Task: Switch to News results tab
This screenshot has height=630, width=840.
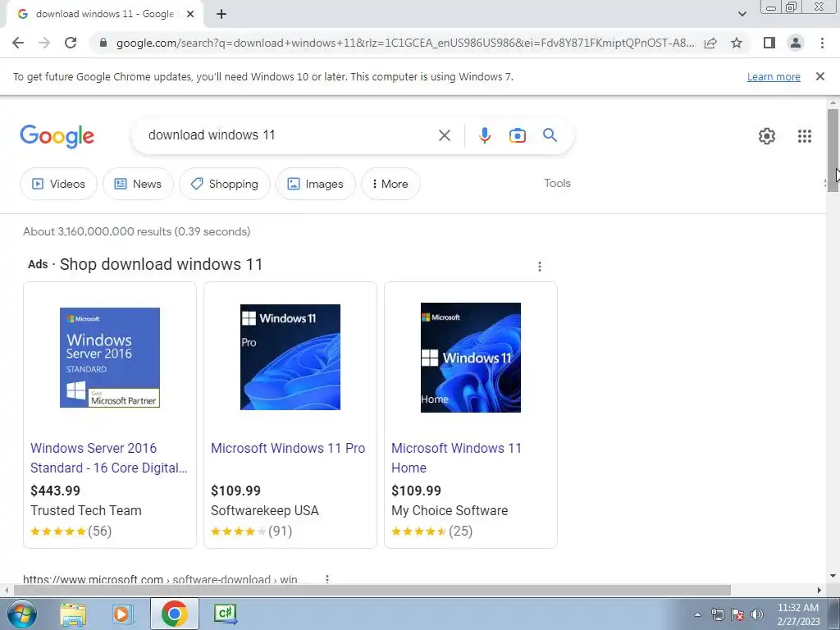Action: point(138,184)
